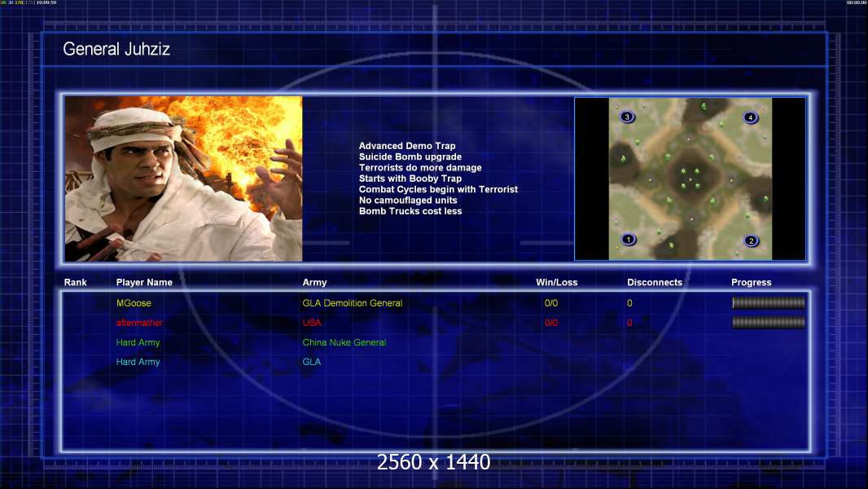This screenshot has width=868, height=489.
Task: Click China Nuke General army text
Action: pyautogui.click(x=344, y=342)
